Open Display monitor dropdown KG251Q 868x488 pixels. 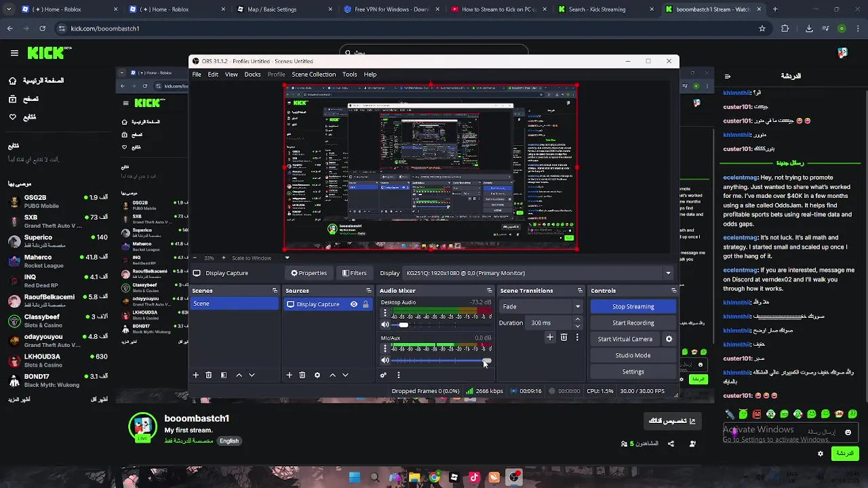pyautogui.click(x=538, y=273)
